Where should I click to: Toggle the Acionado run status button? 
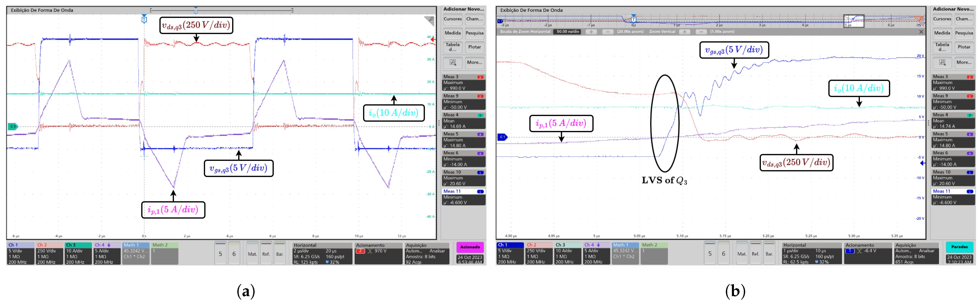470,247
